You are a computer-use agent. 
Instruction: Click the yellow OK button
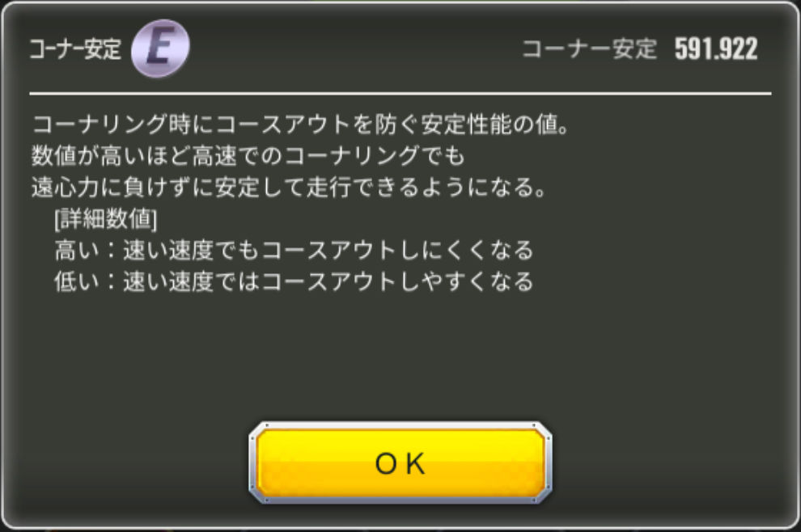pyautogui.click(x=400, y=462)
